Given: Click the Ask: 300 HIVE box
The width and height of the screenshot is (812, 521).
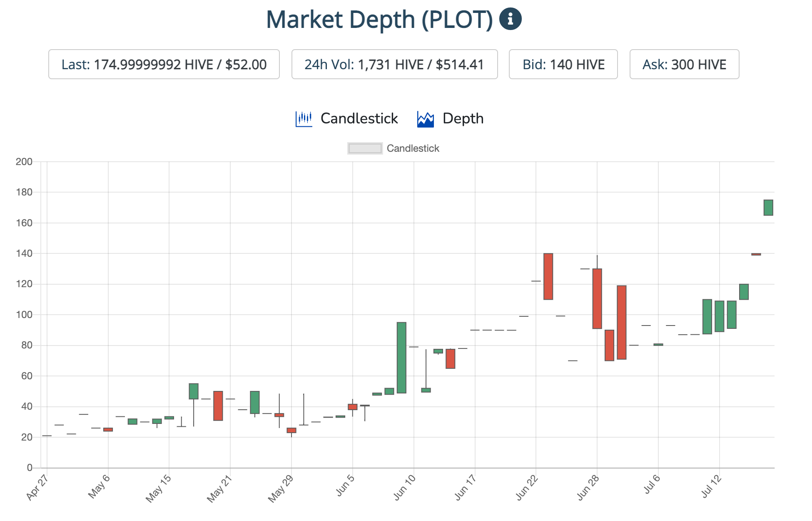Looking at the screenshot, I should pyautogui.click(x=684, y=64).
